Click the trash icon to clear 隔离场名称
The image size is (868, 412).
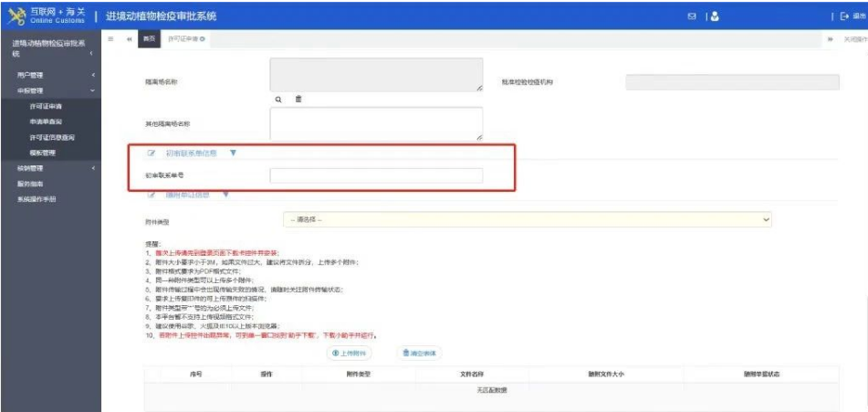coord(298,99)
